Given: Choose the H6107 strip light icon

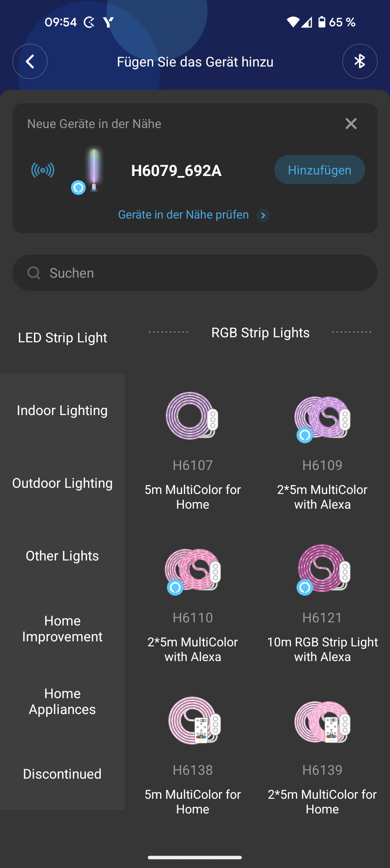Looking at the screenshot, I should point(192,416).
